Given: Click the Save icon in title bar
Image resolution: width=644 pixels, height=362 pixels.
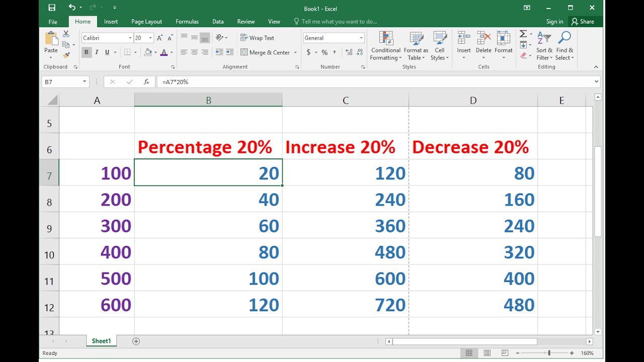Looking at the screenshot, I should tap(52, 8).
